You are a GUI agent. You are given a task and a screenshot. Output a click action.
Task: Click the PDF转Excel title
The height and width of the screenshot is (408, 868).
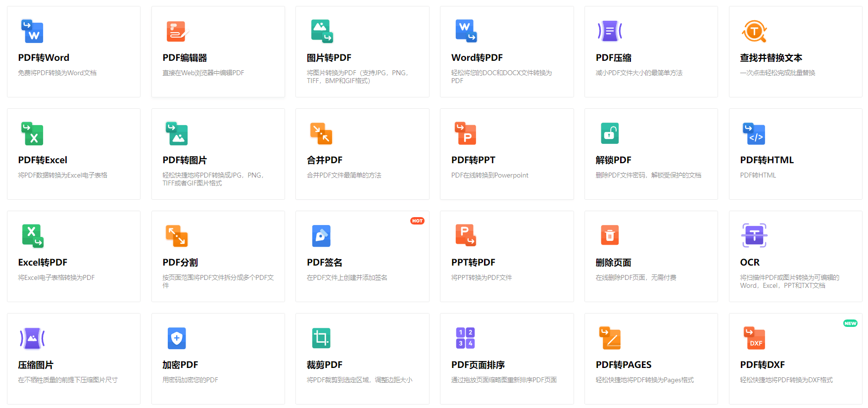43,160
